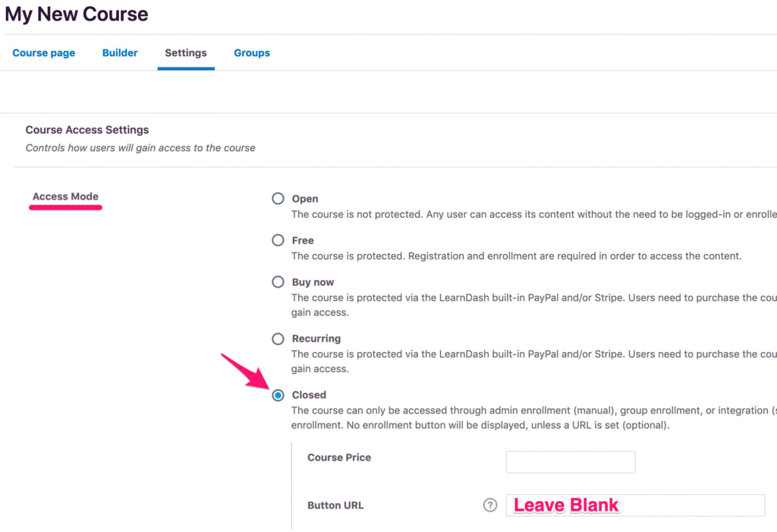Click the Button URL help question-mark icon
The width and height of the screenshot is (777, 532).
coord(490,505)
